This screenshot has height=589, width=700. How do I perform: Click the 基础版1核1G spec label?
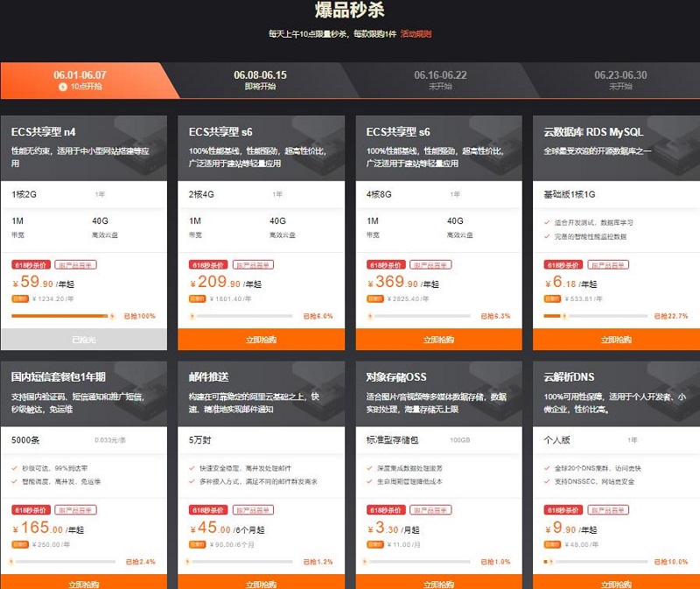click(570, 194)
